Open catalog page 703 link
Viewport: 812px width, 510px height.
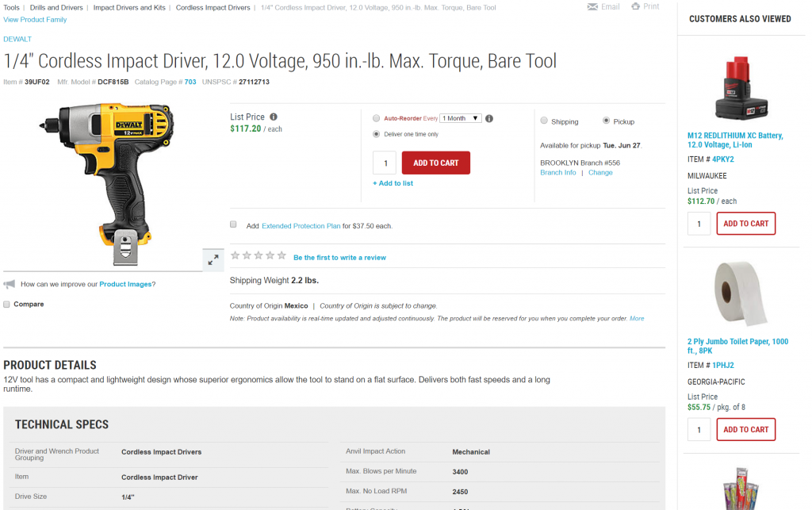tap(190, 82)
